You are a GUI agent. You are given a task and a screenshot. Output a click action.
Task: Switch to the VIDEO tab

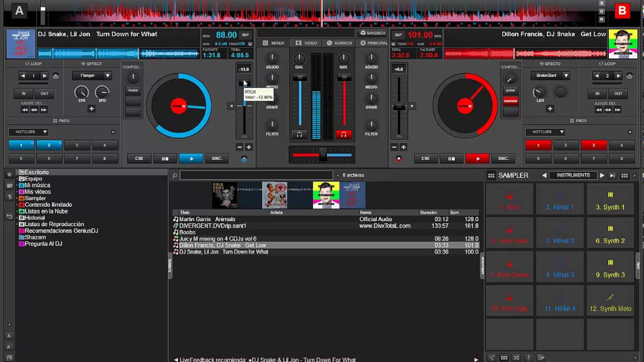(x=307, y=43)
